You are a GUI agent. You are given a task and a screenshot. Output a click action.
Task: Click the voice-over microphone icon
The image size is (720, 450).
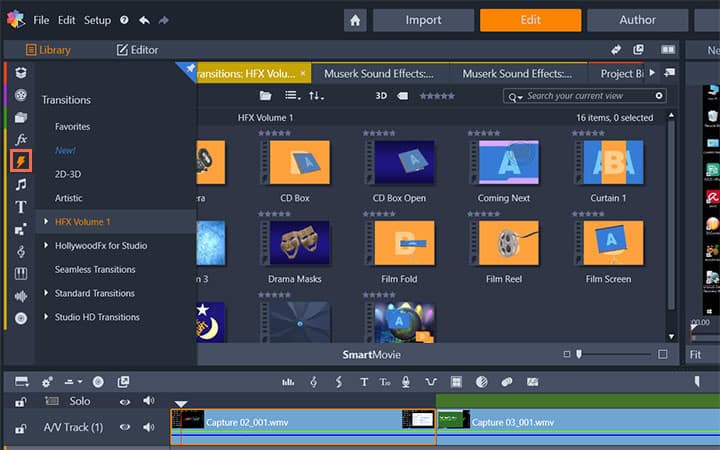pyautogui.click(x=405, y=382)
